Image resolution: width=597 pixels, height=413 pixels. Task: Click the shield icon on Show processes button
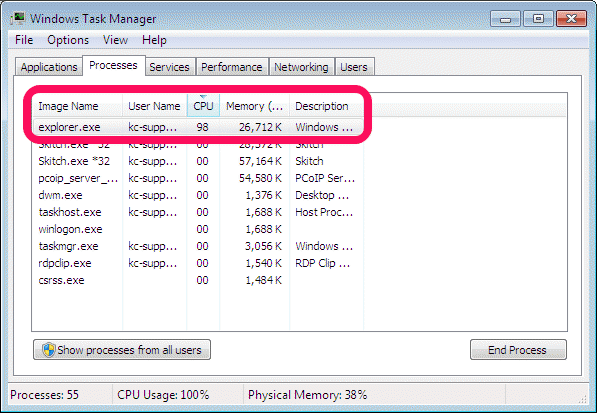[49, 350]
